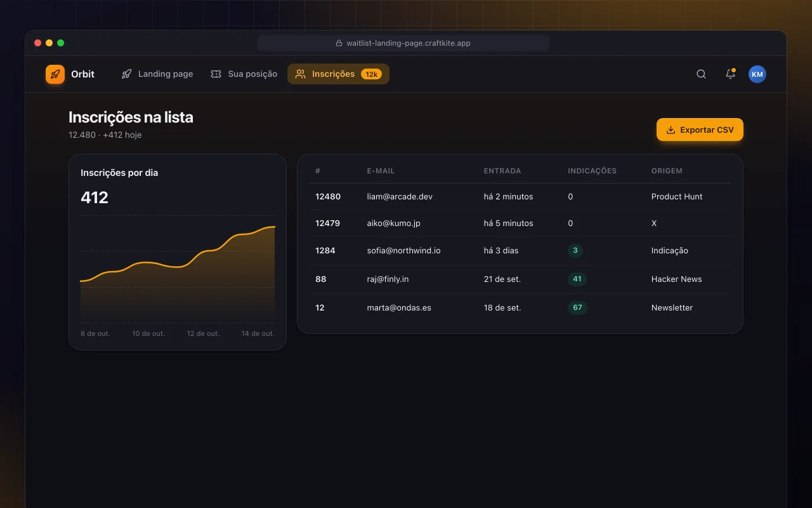Click the email marta@ondas.es

click(399, 307)
